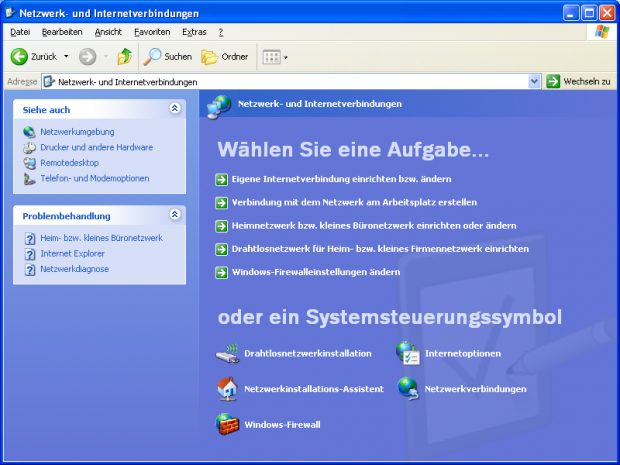The width and height of the screenshot is (620, 465).
Task: Open the Favoriten menu
Action: pos(152,32)
